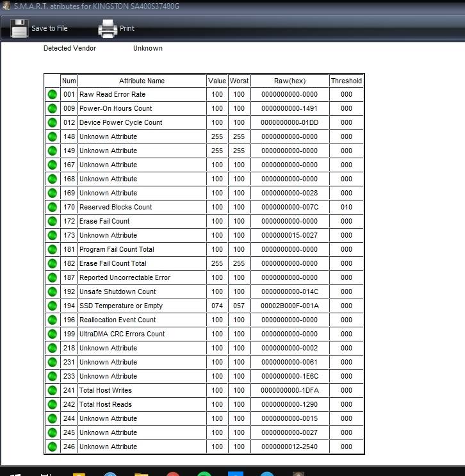The width and height of the screenshot is (465, 476).
Task: Click the green status icon for Reserved Blocks Count
Action: [53, 207]
